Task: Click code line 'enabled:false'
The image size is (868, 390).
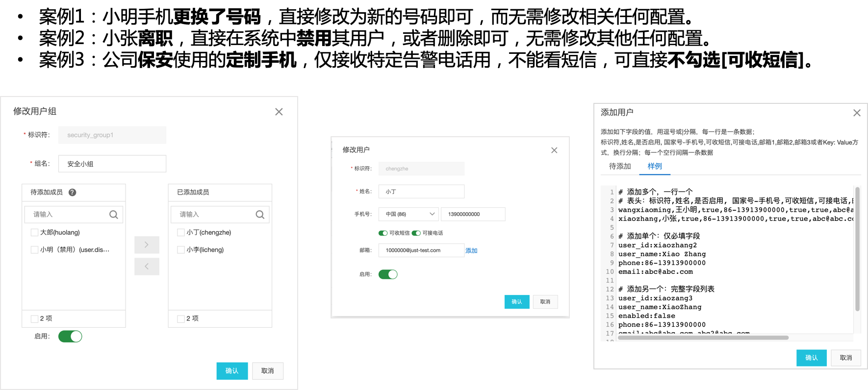Action: point(646,316)
